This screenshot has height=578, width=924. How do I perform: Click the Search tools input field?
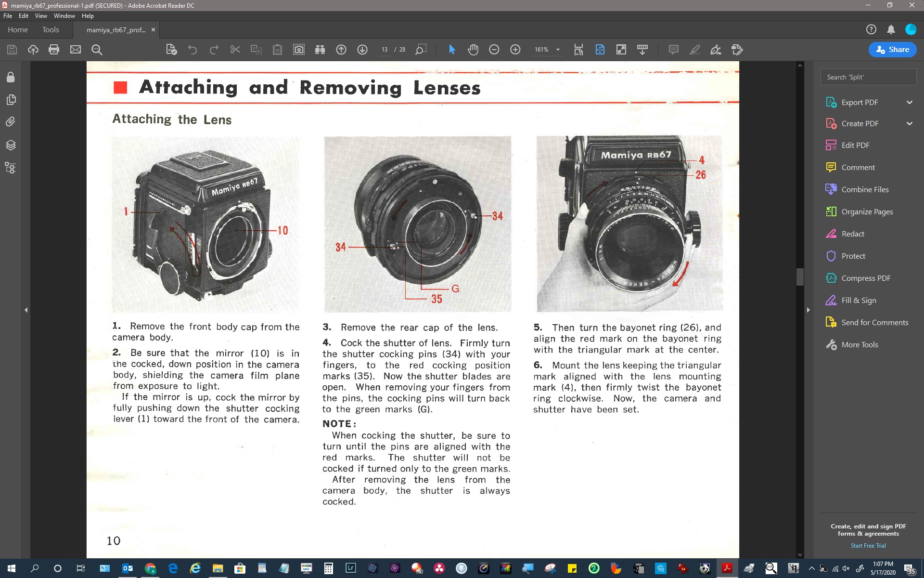coord(868,77)
